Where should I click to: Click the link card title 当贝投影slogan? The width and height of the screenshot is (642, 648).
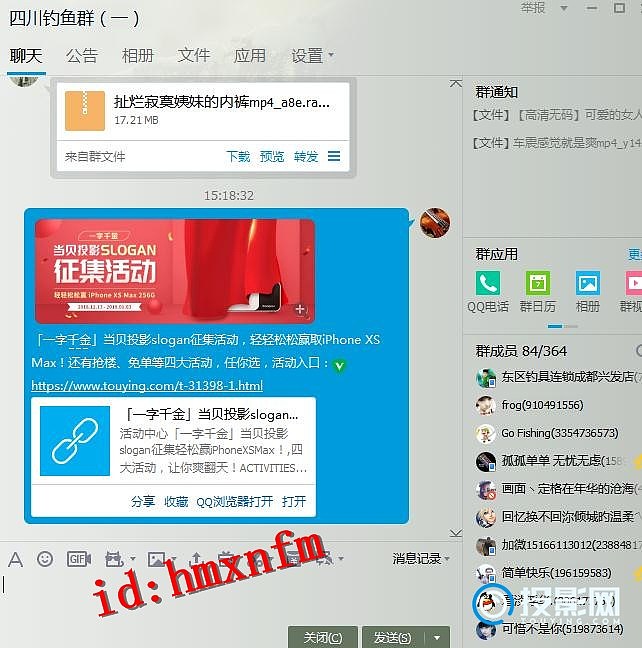(211, 414)
